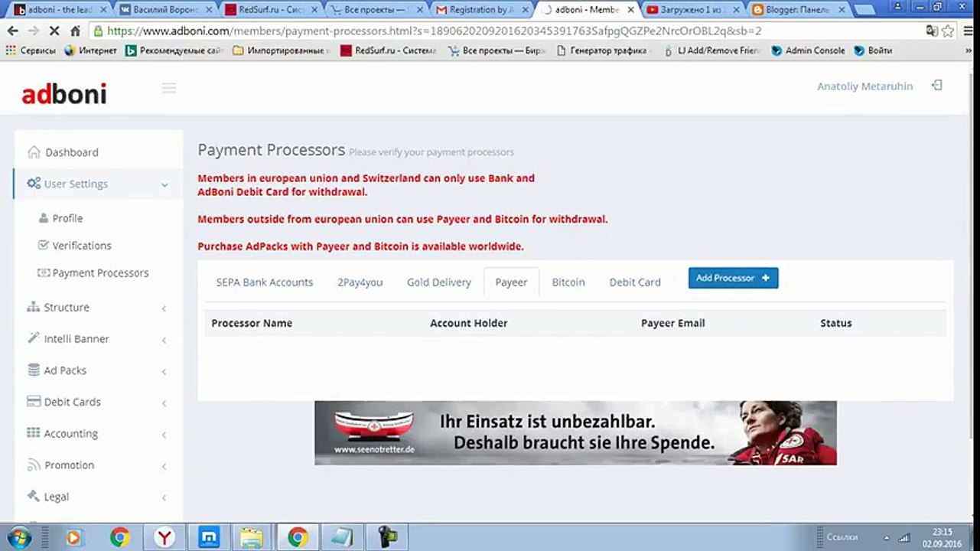The height and width of the screenshot is (551, 980).
Task: Click the User Settings gears icon
Action: coord(34,184)
